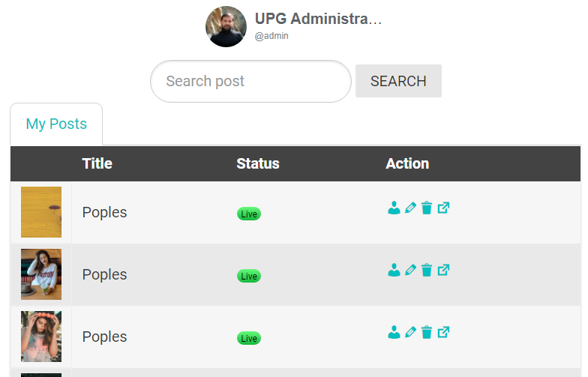The height and width of the screenshot is (377, 588).
Task: Open the thumbnail of woman with flower crown
Action: pos(41,337)
